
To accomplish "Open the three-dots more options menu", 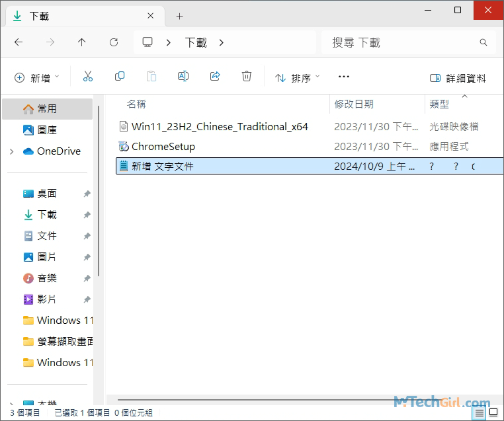I will 343,77.
